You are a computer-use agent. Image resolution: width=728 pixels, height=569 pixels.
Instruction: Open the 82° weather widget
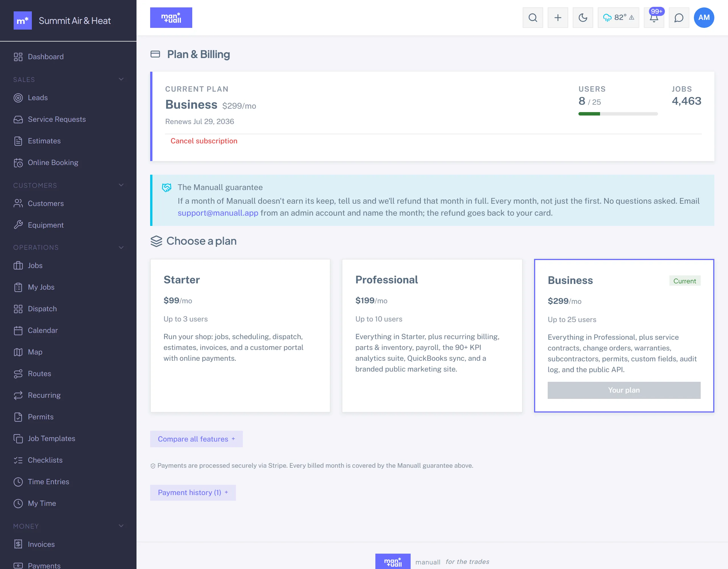click(618, 18)
